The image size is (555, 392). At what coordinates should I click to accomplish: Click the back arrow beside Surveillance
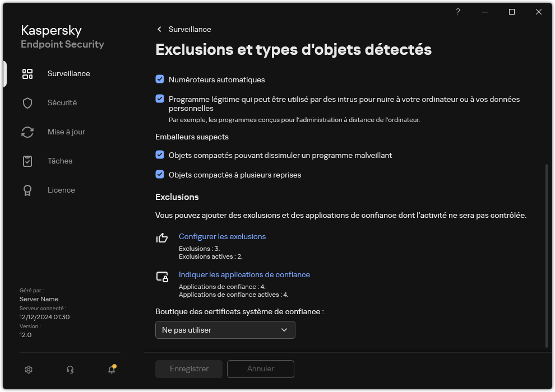click(159, 29)
